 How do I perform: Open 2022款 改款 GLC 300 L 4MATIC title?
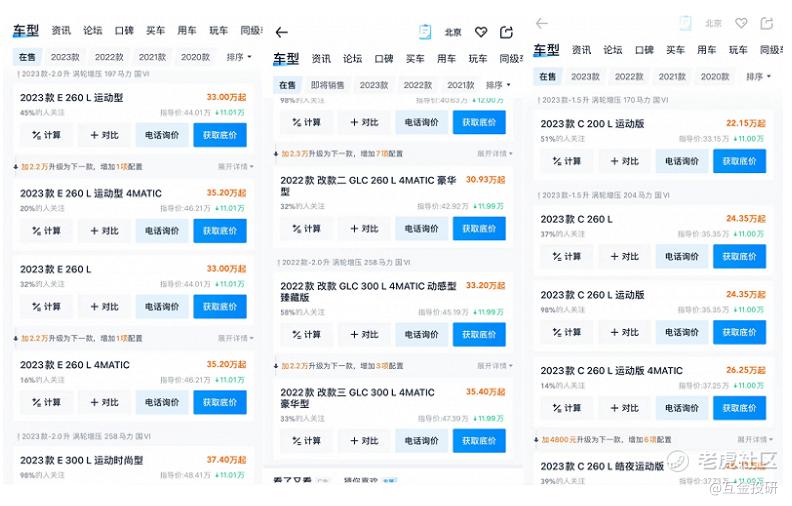(x=368, y=292)
